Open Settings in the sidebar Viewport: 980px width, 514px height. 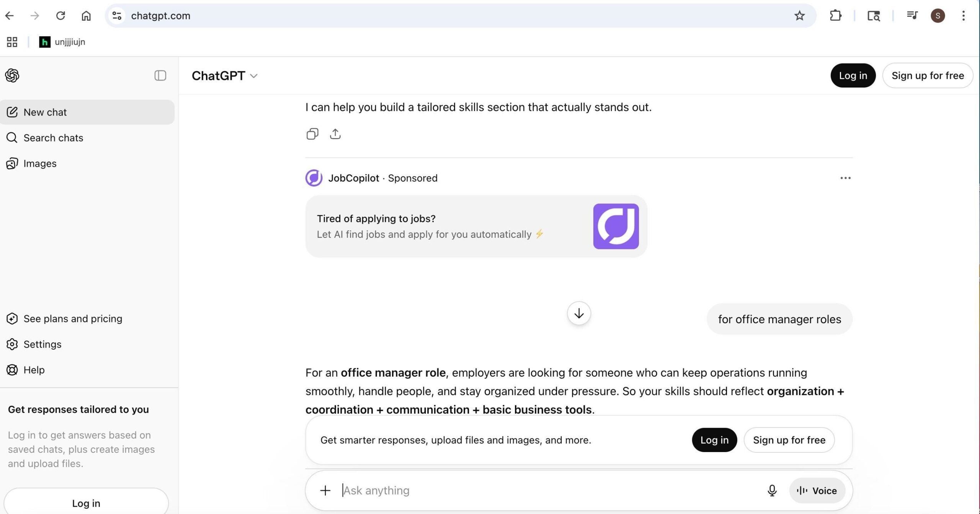(42, 344)
